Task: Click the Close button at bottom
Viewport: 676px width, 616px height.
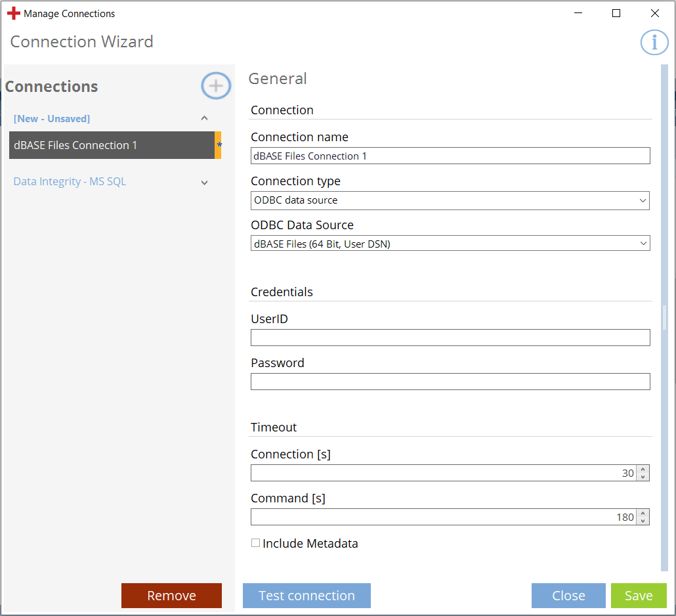Action: 568,596
